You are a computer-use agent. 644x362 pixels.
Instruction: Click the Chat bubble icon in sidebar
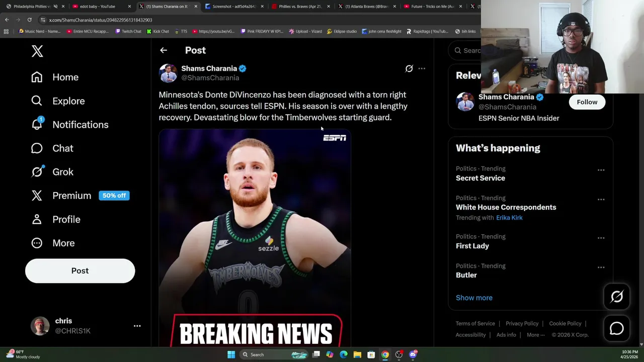37,148
